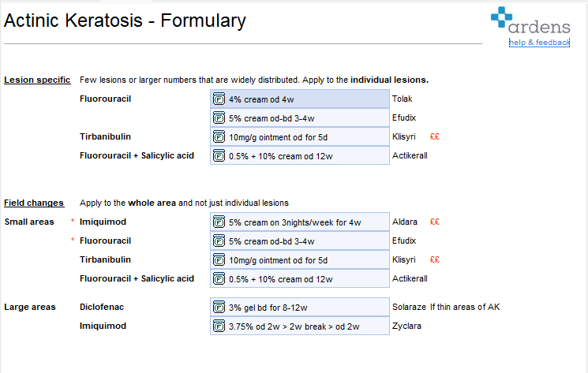588x373 pixels.
Task: Select the Tirbanibulin icon in Lesion specific section
Action: pos(219,137)
